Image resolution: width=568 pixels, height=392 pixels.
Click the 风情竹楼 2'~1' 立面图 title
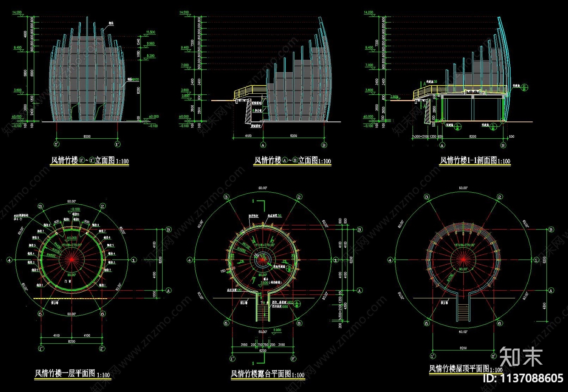(x=90, y=161)
